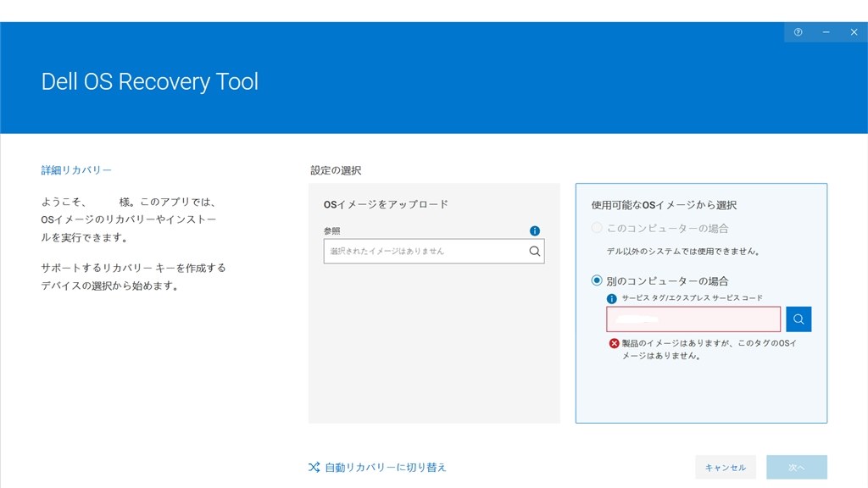The height and width of the screenshot is (488, 868).
Task: Click the 詳細リカバリー heading link
Action: point(76,170)
